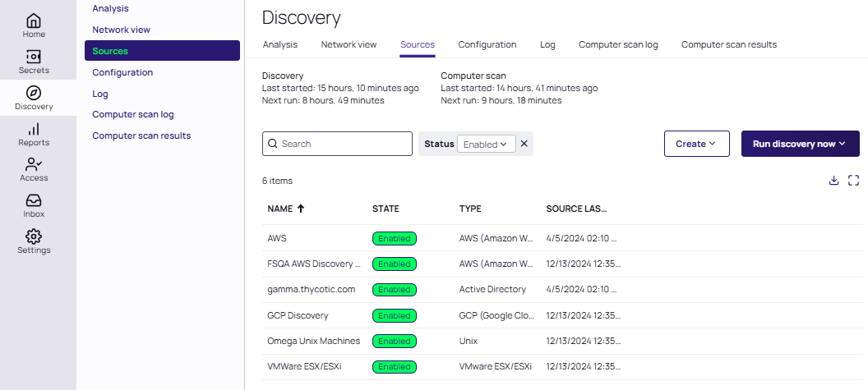The width and height of the screenshot is (868, 390).
Task: Open Network view in the side menu
Action: [121, 30]
